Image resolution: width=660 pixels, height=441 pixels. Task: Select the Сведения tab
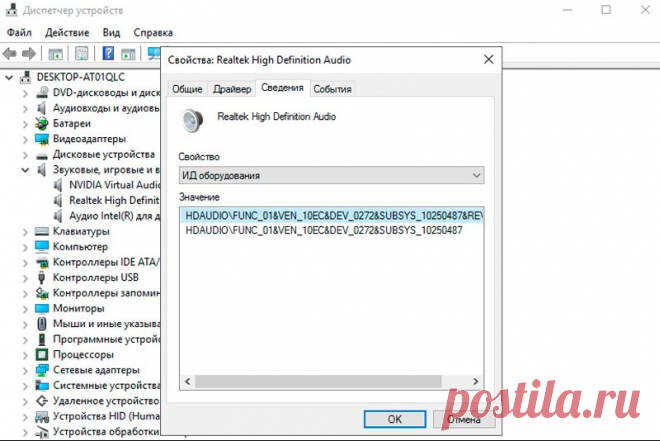click(x=282, y=88)
